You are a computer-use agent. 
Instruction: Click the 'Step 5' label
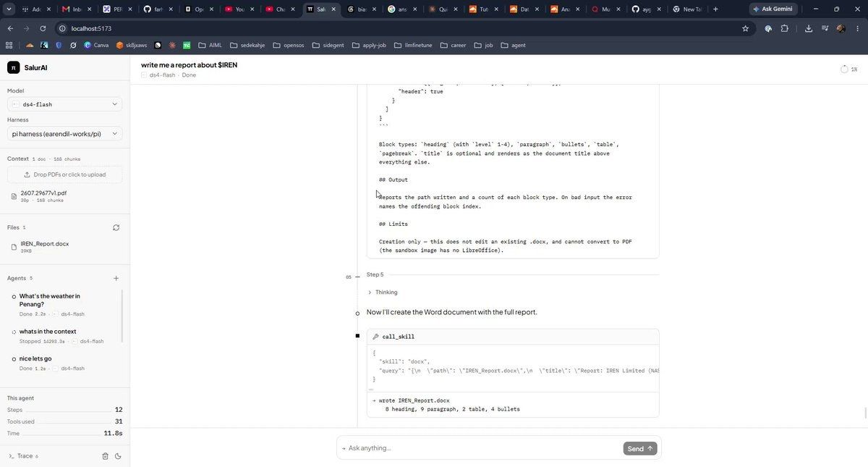pyautogui.click(x=375, y=274)
